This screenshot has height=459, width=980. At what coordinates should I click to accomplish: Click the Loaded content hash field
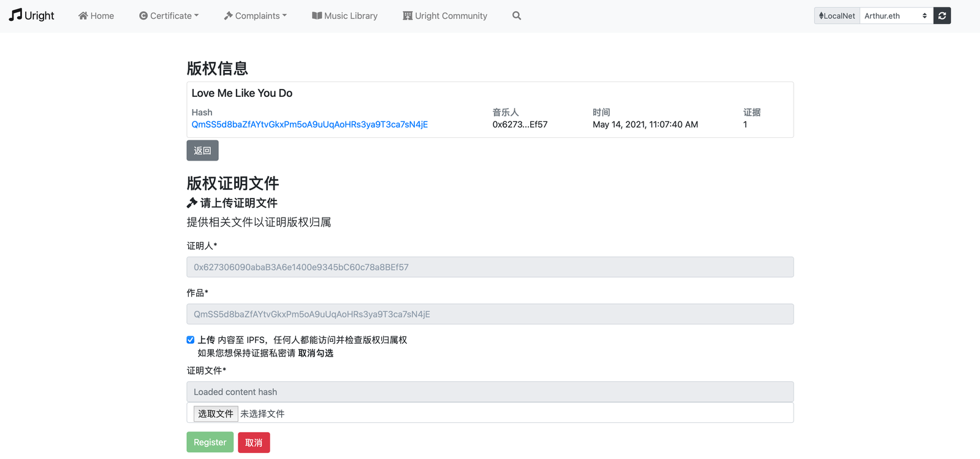490,392
